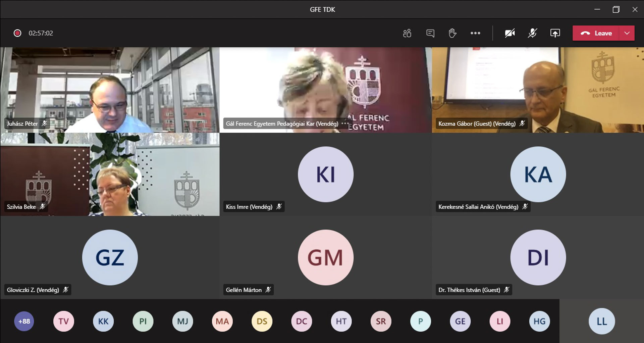The height and width of the screenshot is (343, 644).
Task: Raise your hand
Action: [452, 33]
